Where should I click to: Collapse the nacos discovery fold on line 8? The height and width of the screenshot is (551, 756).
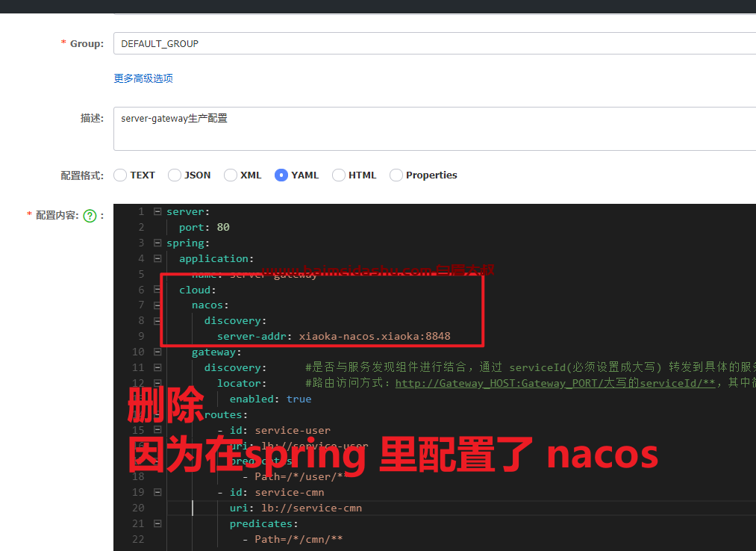157,321
